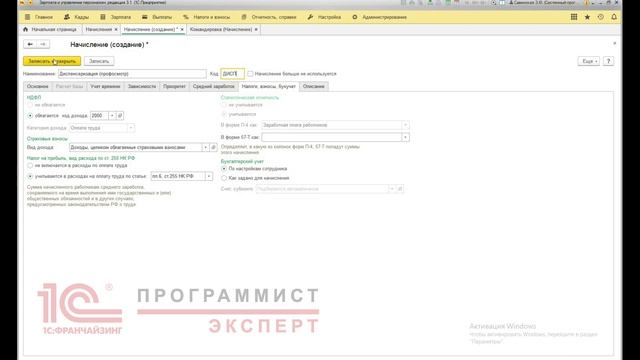Screen dimensions: 640x360
Task: Switch to the 'Налоги, взносы, бухучет' tab
Action: (269, 87)
